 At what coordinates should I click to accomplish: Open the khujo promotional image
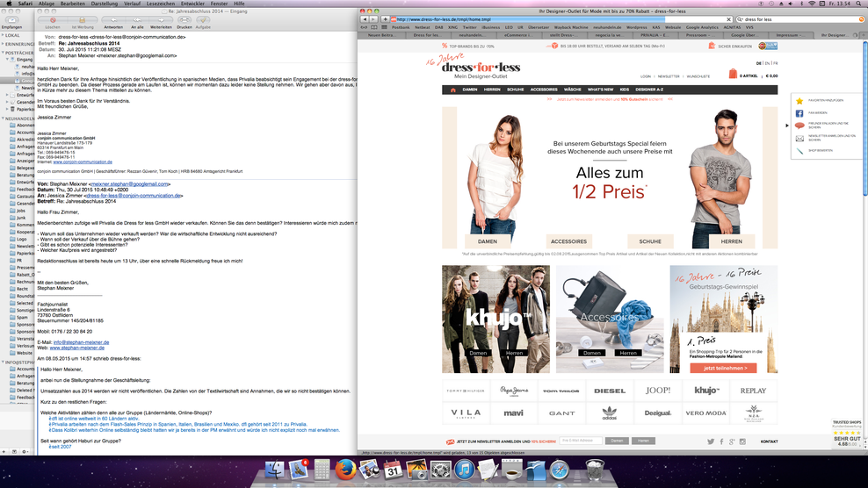pyautogui.click(x=495, y=319)
